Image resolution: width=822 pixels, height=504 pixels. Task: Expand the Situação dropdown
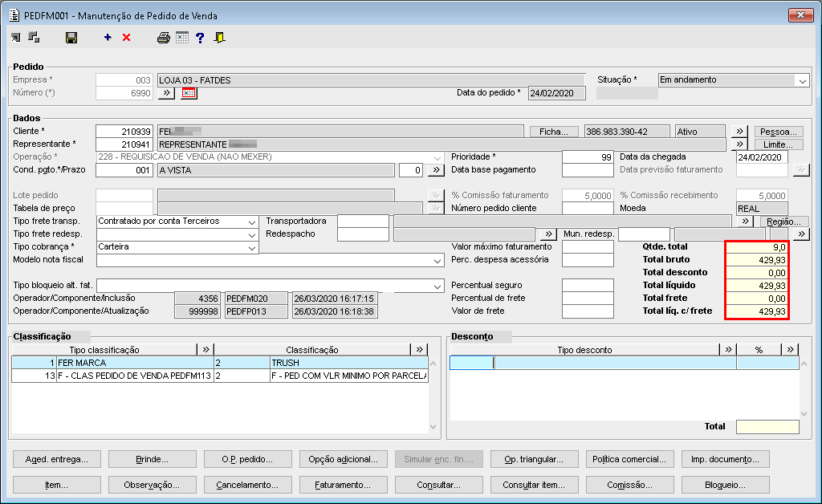click(802, 80)
